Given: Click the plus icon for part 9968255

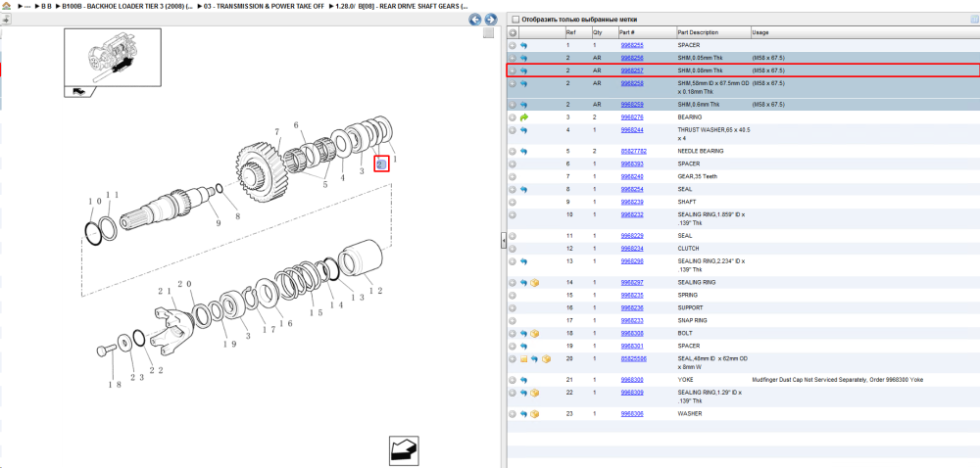Looking at the screenshot, I should tap(513, 46).
